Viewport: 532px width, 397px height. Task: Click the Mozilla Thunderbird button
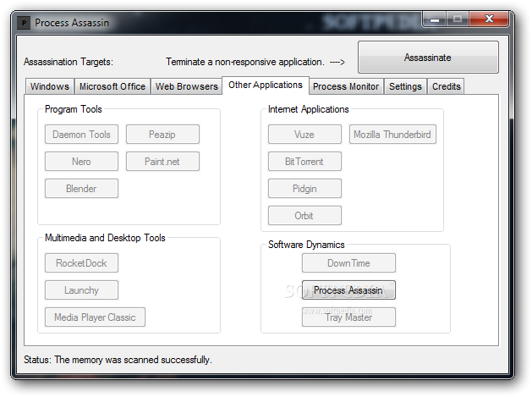392,135
